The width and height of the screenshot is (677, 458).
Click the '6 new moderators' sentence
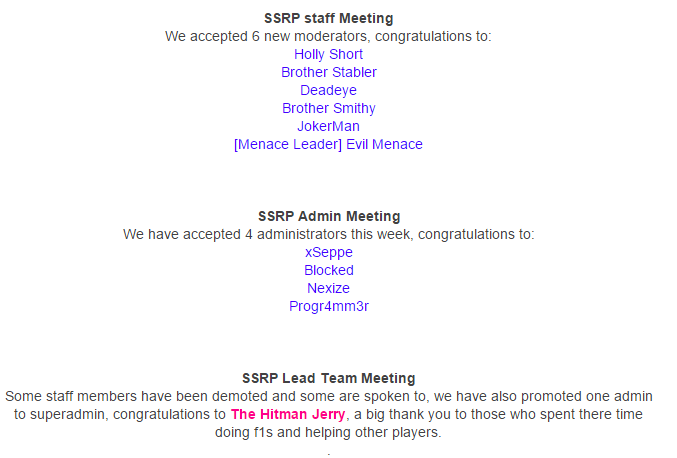[328, 36]
